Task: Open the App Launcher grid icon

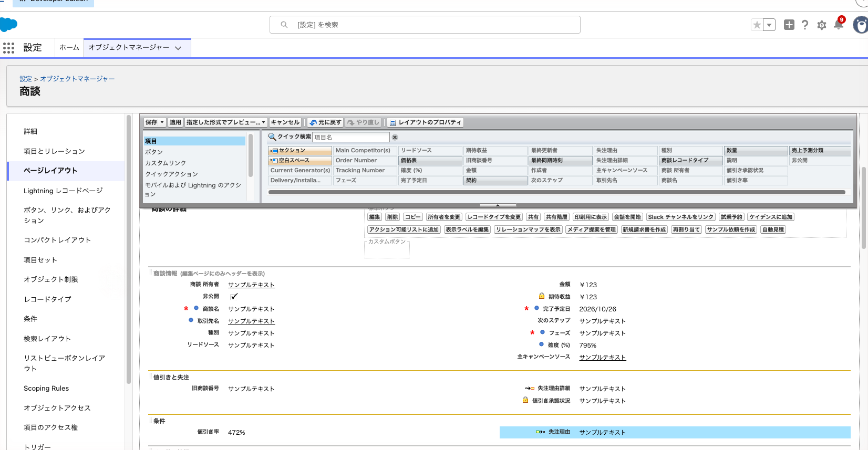Action: click(8, 48)
